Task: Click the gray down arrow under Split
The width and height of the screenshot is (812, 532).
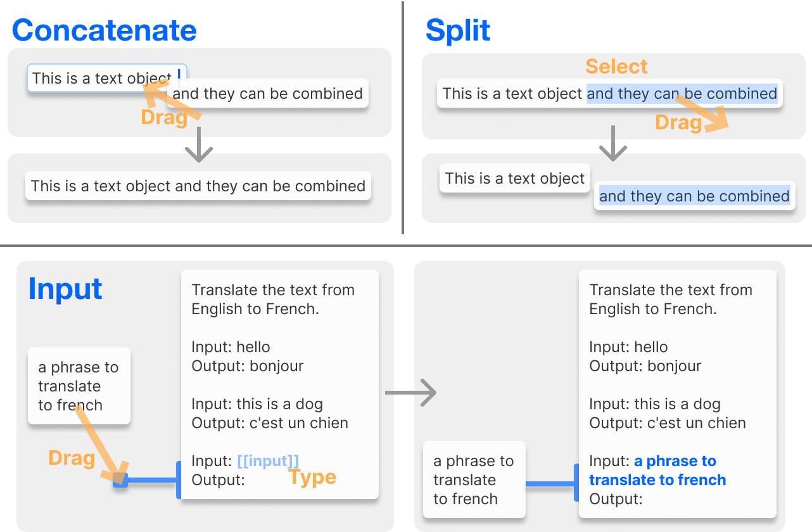Action: 612,143
